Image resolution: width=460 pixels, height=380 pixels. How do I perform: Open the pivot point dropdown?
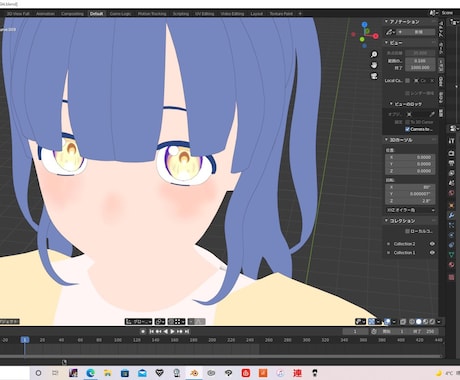160,322
